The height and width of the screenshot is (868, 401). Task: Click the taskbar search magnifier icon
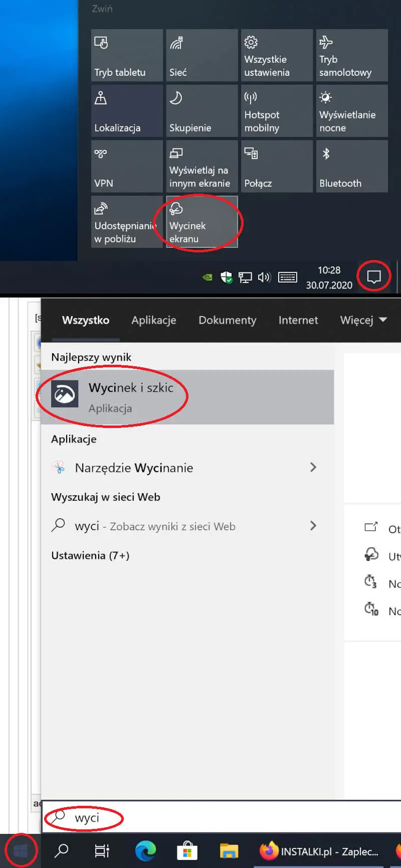click(61, 850)
